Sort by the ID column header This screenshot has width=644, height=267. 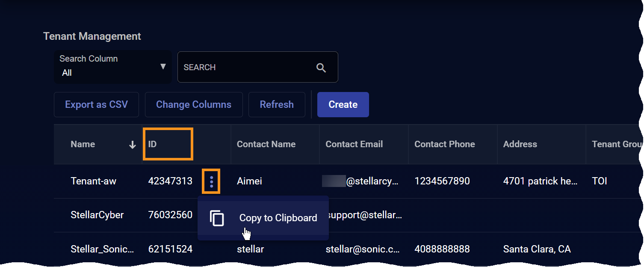[x=153, y=145]
